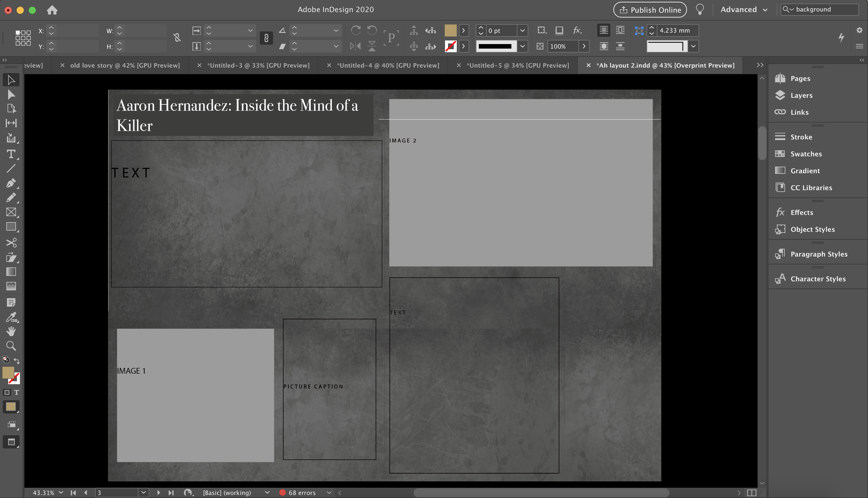
Task: Select the Page tool
Action: [x=11, y=109]
